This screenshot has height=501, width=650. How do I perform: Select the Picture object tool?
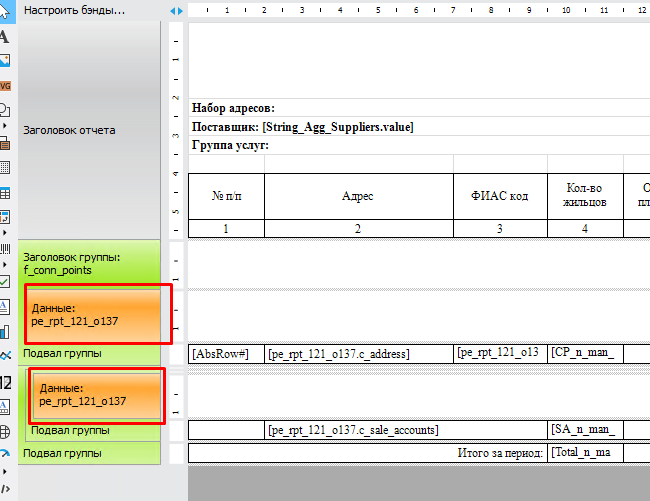5,60
